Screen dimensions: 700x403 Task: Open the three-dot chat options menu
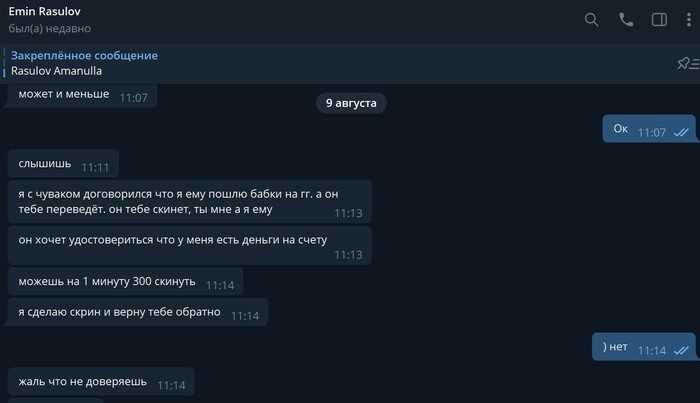689,20
